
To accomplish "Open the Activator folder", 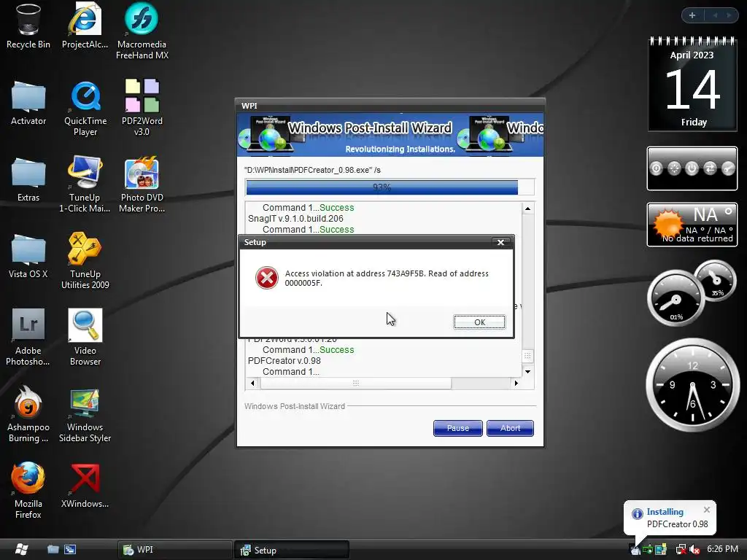I will coord(28,103).
